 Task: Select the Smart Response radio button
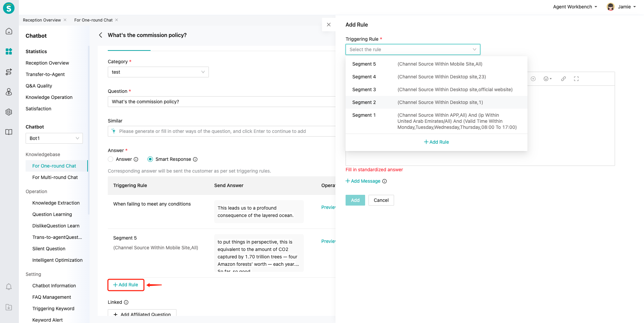[x=150, y=159]
